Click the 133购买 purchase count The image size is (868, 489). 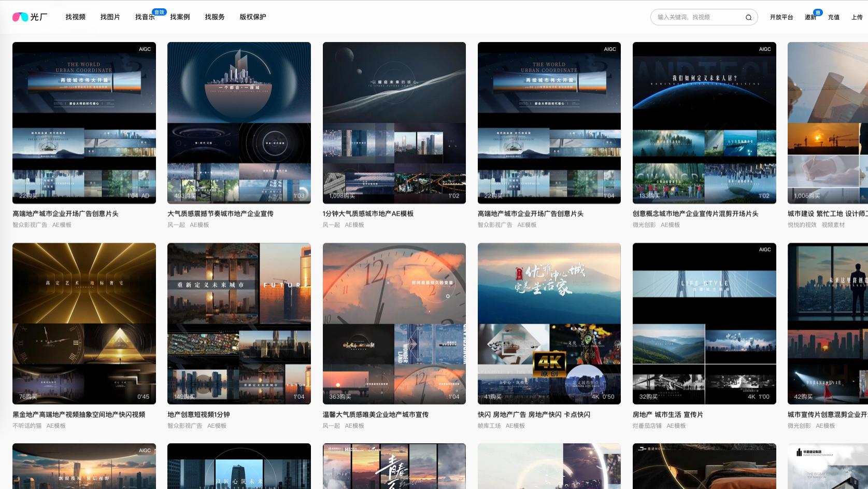pos(650,195)
